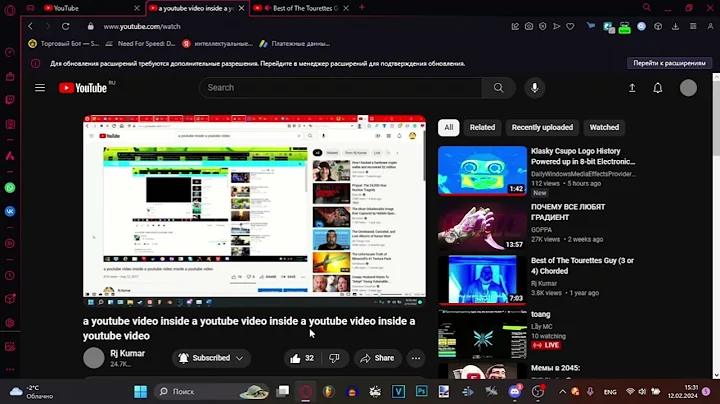Open Photoshop from the taskbar
Screen dimensions: 720x404
(x=421, y=391)
